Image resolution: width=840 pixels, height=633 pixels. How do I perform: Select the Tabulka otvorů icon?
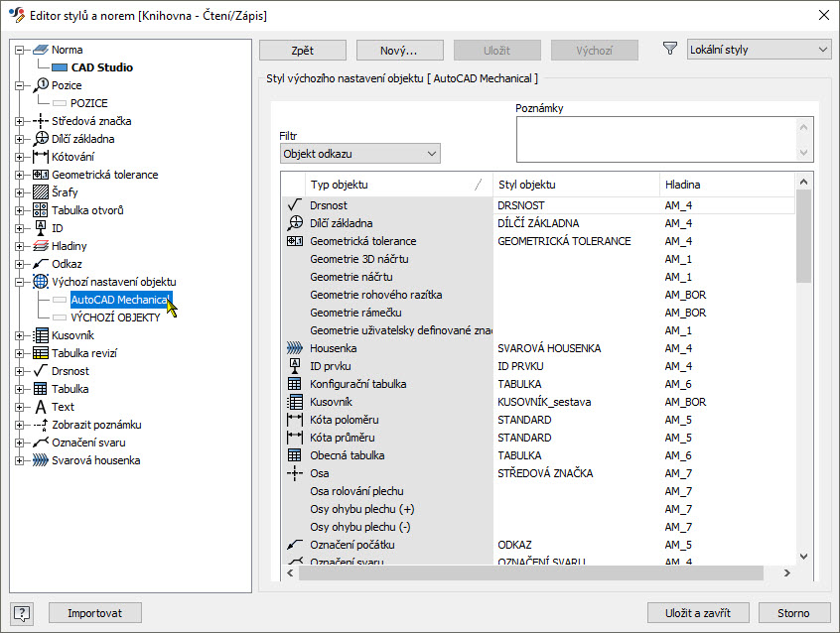[x=40, y=210]
